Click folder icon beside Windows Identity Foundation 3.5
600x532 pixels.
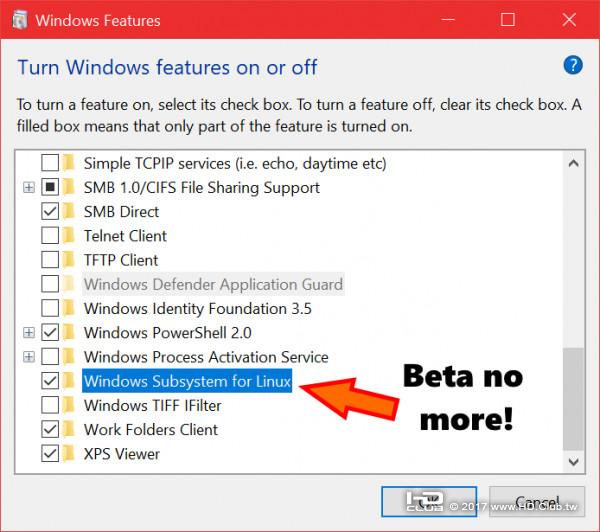coord(69,308)
